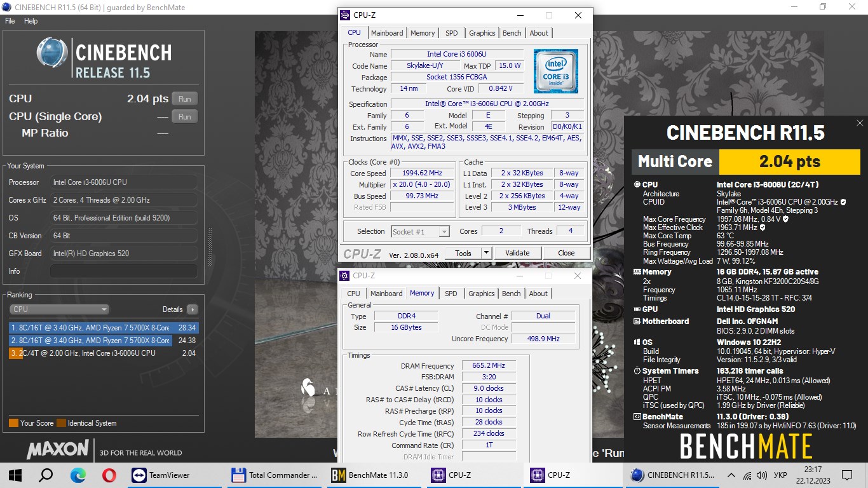The height and width of the screenshot is (488, 868).
Task: Select second Ryzen 7 5700X ranking row 24.38
Action: pyautogui.click(x=104, y=341)
